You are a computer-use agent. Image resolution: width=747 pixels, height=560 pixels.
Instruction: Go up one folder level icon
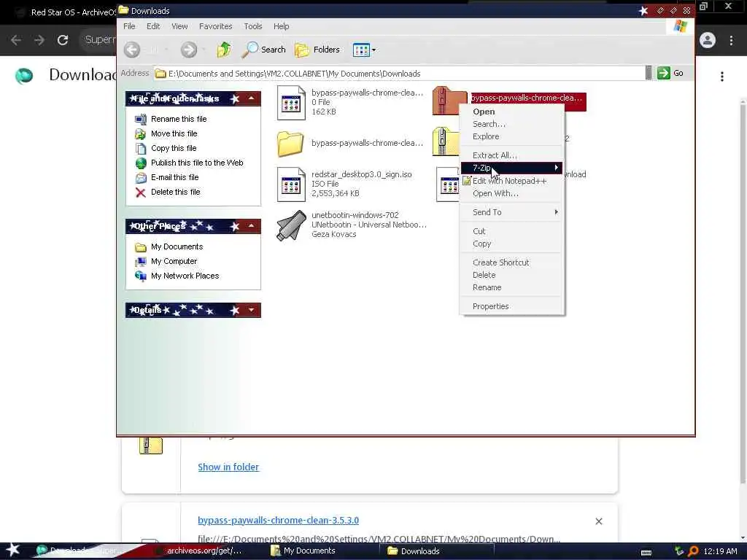pos(224,50)
